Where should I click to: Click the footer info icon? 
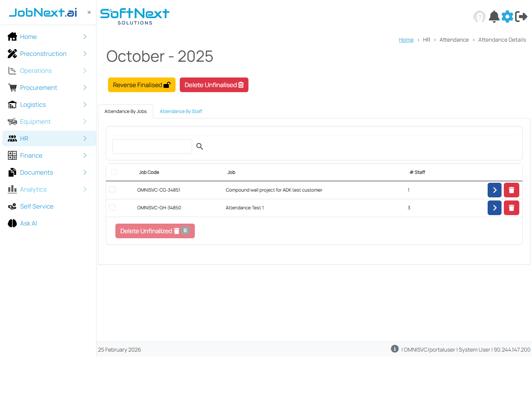394,349
